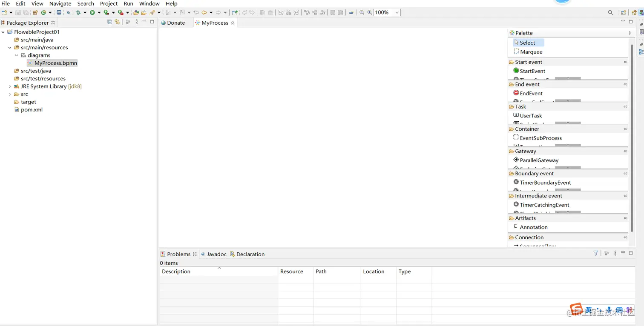The image size is (644, 326).
Task: Open the Navigate menu
Action: tap(60, 3)
